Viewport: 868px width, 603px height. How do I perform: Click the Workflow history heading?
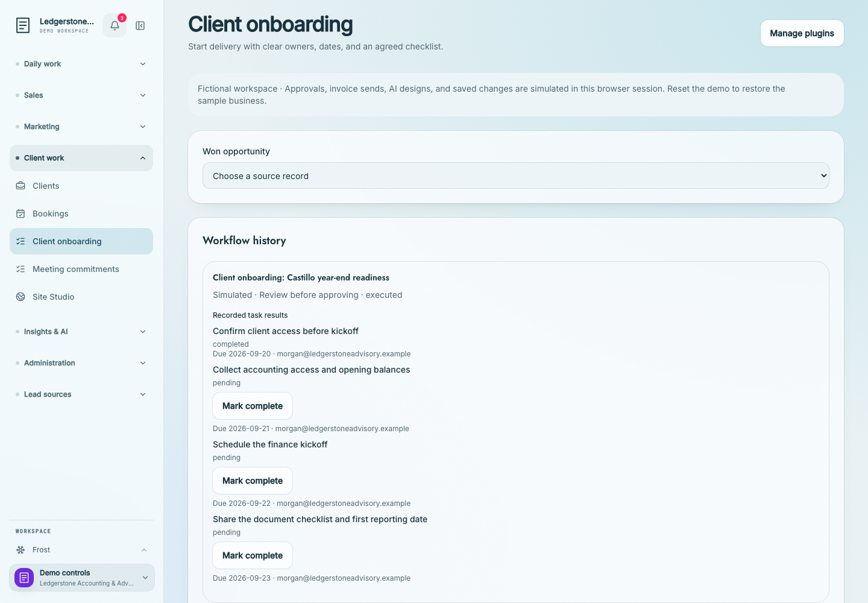pyautogui.click(x=244, y=241)
